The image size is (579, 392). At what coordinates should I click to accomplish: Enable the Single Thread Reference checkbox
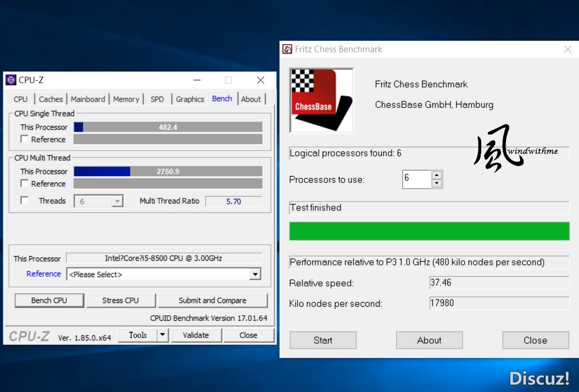[x=24, y=139]
